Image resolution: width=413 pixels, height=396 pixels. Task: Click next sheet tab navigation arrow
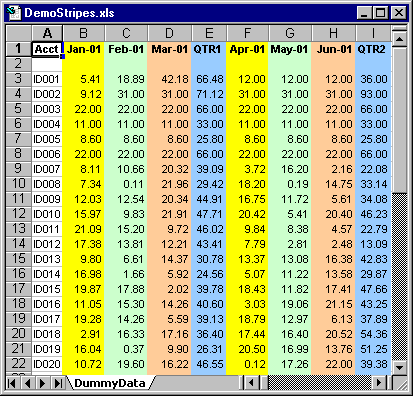point(43,383)
